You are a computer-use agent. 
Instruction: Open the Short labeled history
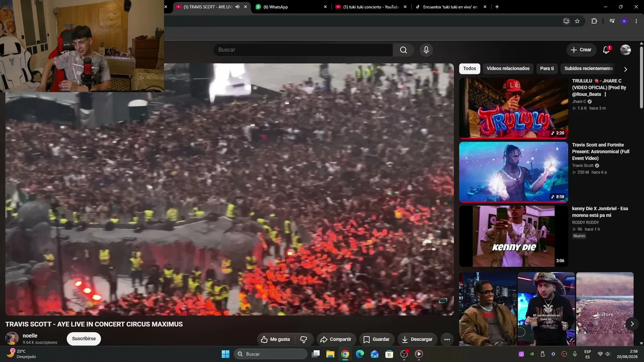(605, 309)
